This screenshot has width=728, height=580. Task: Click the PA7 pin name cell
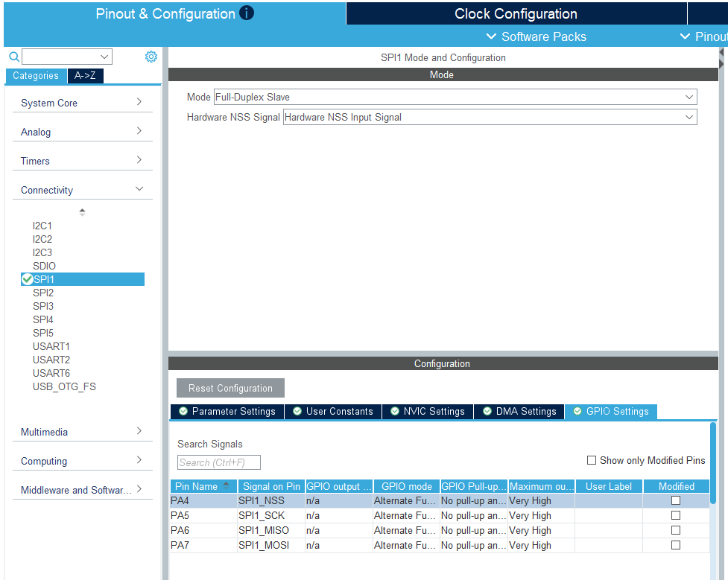click(203, 545)
